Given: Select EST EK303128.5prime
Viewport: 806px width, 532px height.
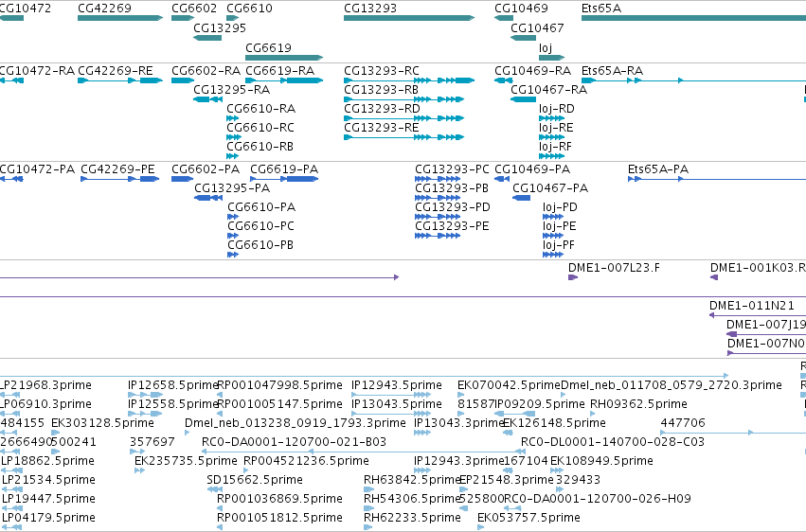Looking at the screenshot, I should point(102,423).
